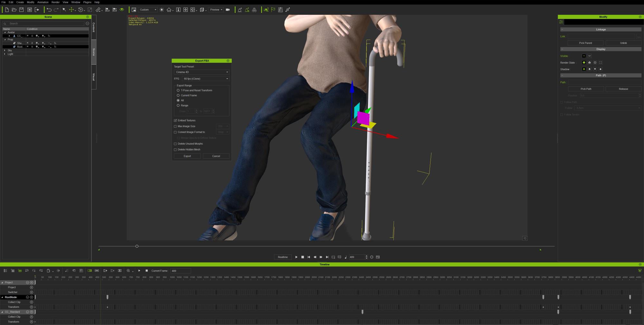Open the File menu
This screenshot has width=644, height=325.
click(x=4, y=2)
